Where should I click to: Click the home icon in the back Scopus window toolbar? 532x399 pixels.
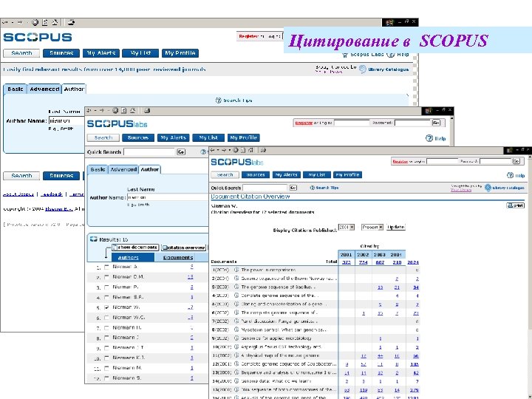coord(55,22)
